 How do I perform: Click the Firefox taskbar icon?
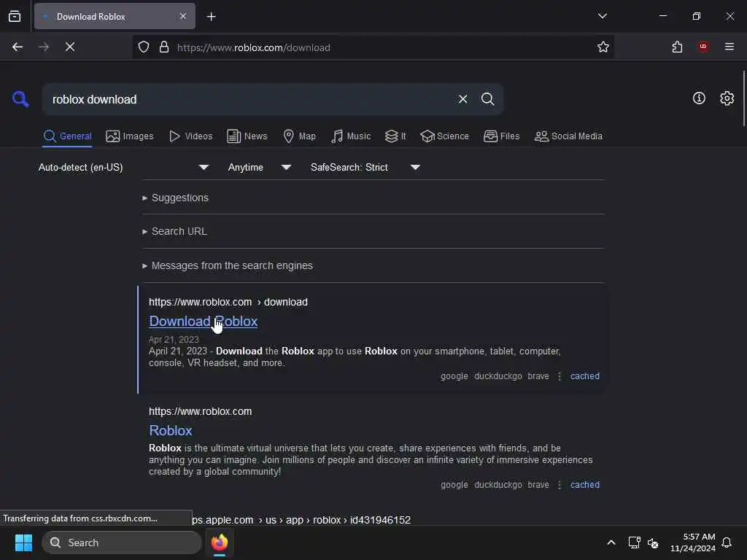point(219,542)
